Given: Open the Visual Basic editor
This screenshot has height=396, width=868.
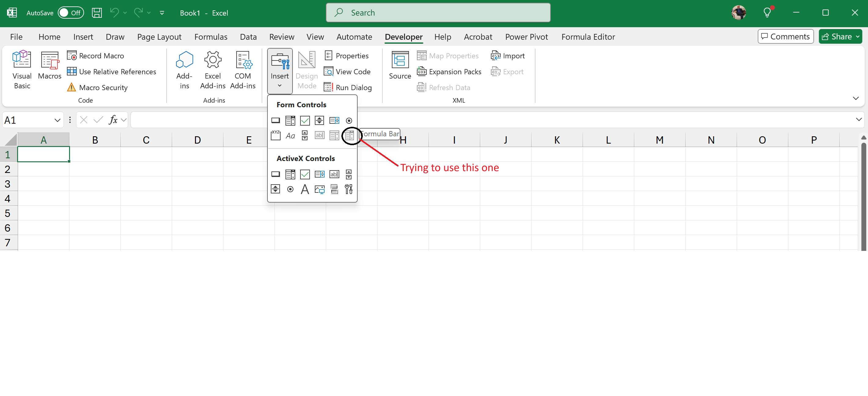Looking at the screenshot, I should (x=22, y=70).
